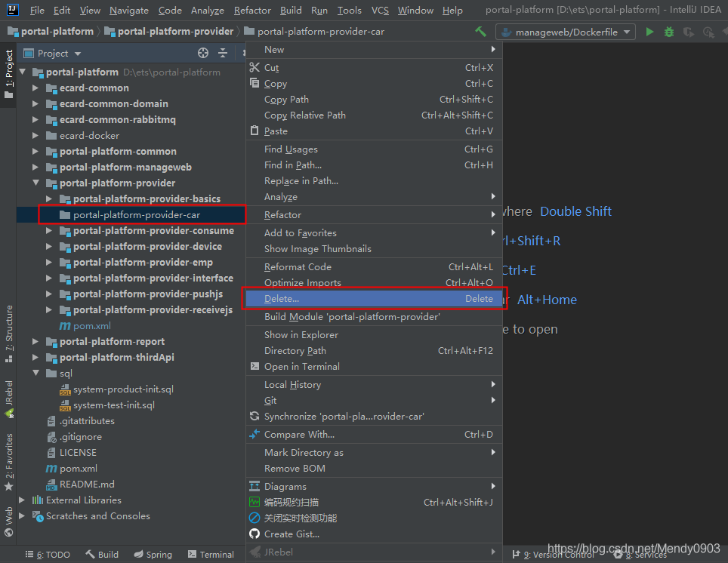Click the Synchronize refresh icon
728x563 pixels.
click(x=254, y=416)
